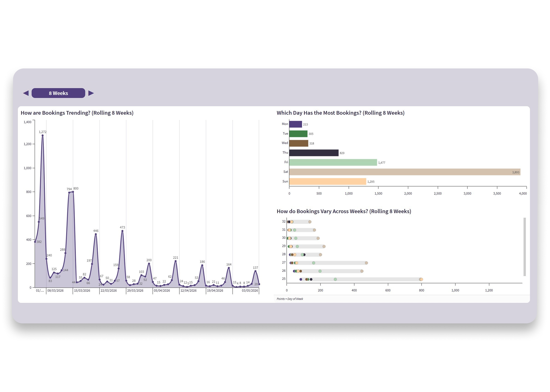
Task: Click the Sun bar showing 1,295
Action: (x=328, y=181)
